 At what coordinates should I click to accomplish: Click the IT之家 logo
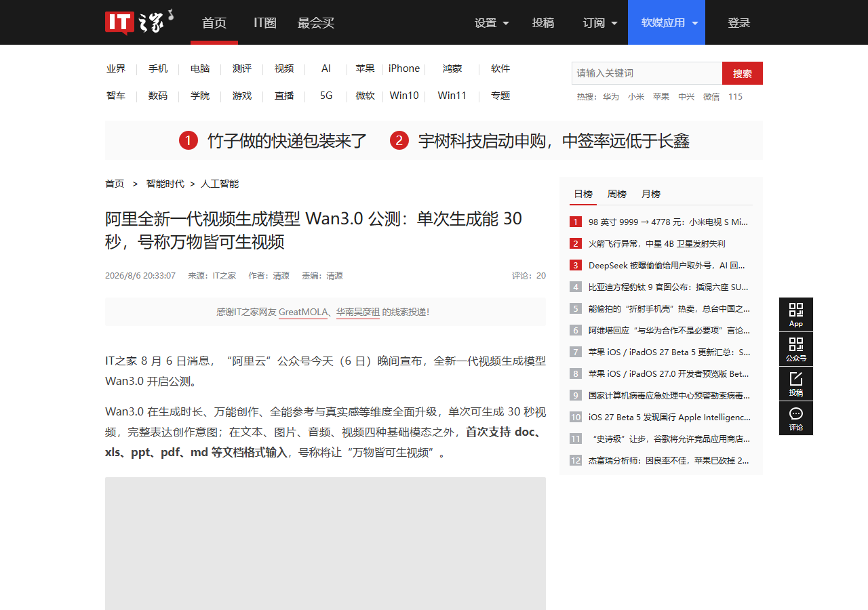(x=140, y=22)
